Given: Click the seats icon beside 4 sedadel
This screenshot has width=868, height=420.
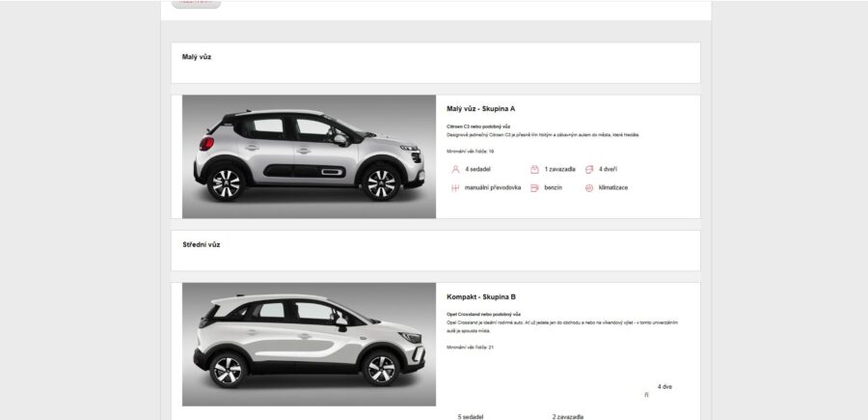Looking at the screenshot, I should 455,170.
